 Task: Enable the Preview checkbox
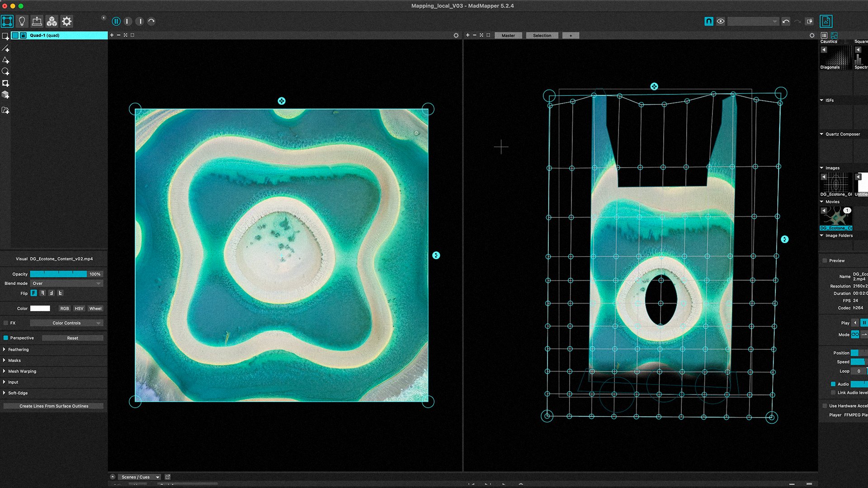[825, 261]
